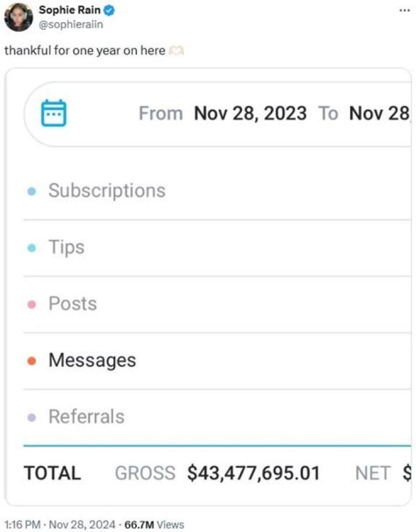The height and width of the screenshot is (532, 416).
Task: Click the blue verified badge
Action: pos(109,10)
